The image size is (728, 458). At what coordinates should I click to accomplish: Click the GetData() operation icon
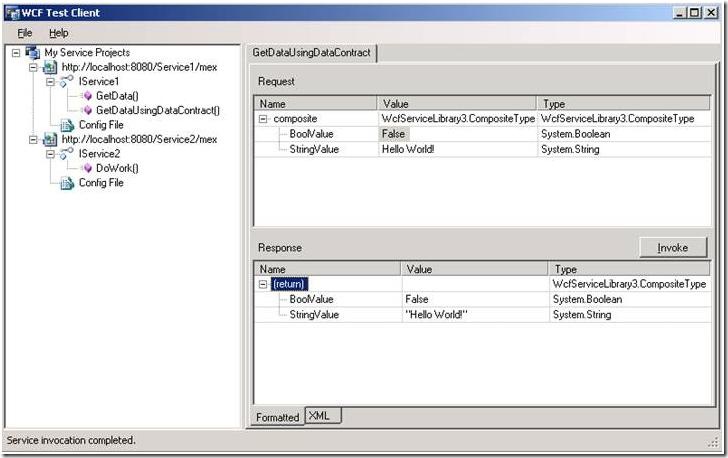87,96
